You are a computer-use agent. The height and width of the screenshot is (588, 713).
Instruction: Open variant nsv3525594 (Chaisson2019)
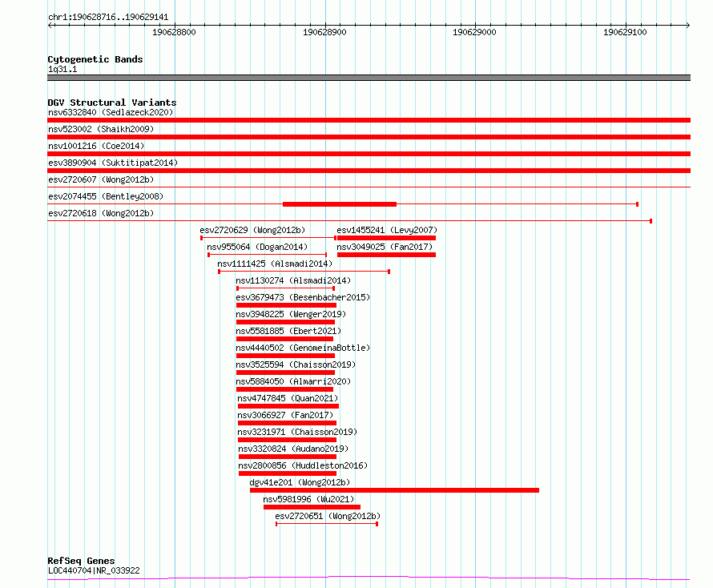(296, 364)
